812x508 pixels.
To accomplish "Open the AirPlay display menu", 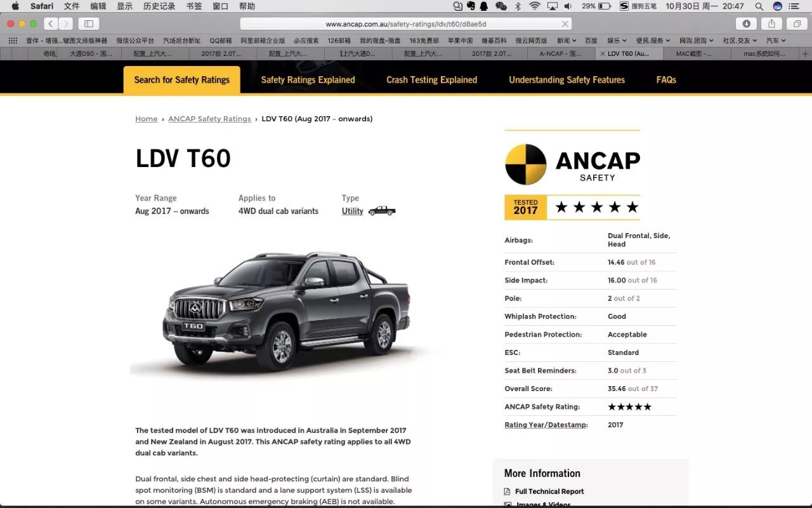I will 552,6.
